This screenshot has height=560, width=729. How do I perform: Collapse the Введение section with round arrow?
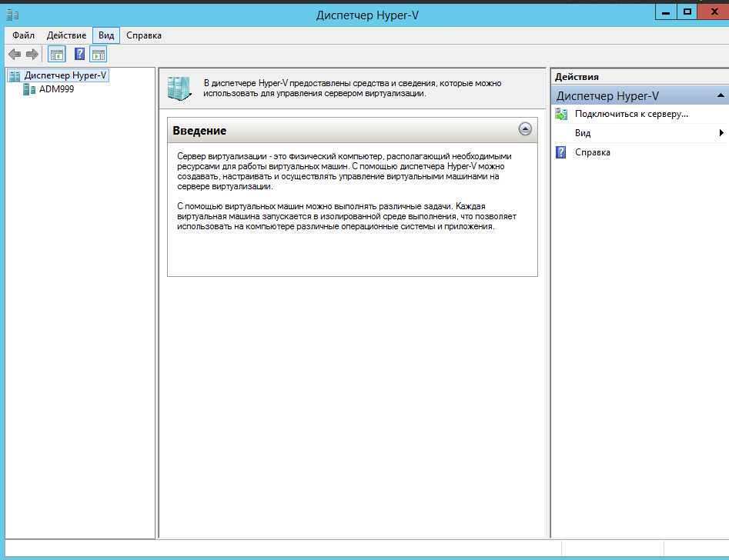point(525,129)
